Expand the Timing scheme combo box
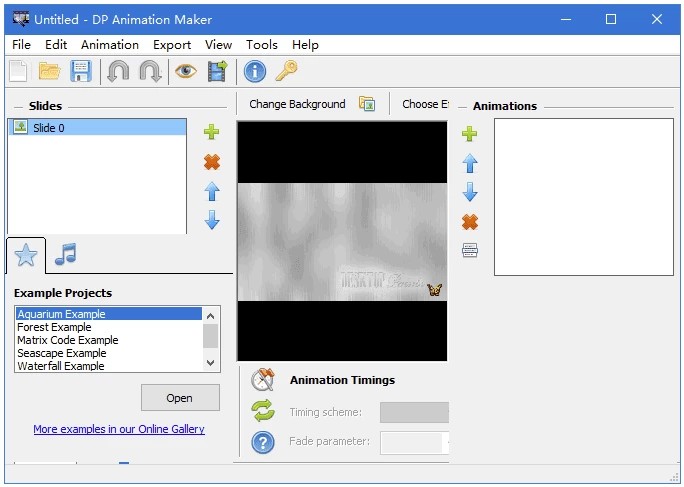The image size is (684, 487). tap(414, 412)
